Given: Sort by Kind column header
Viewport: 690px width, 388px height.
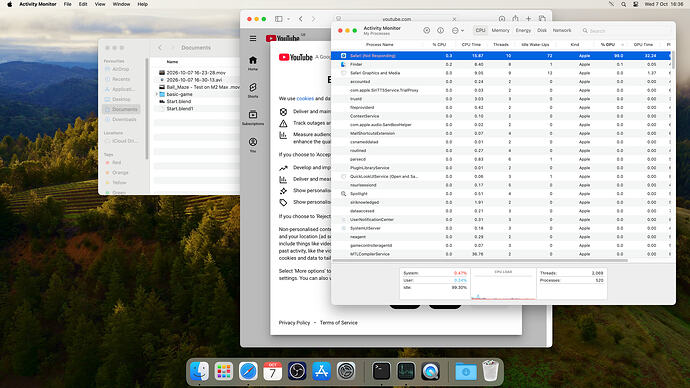Looking at the screenshot, I should (x=575, y=44).
